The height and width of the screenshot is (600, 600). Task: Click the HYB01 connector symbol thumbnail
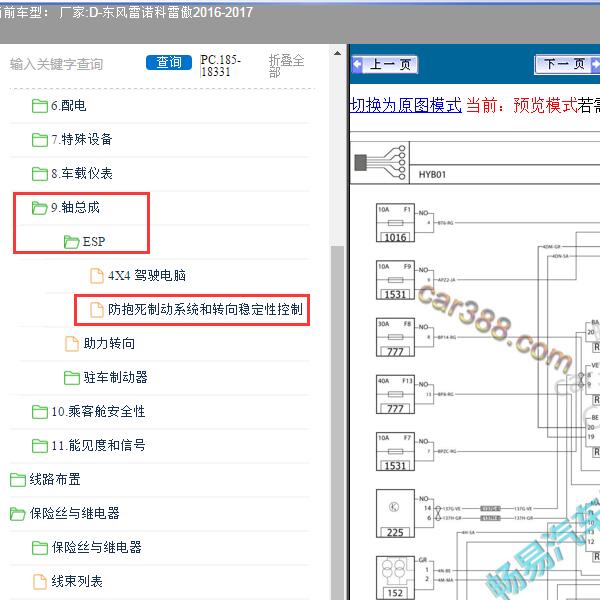coord(380,163)
